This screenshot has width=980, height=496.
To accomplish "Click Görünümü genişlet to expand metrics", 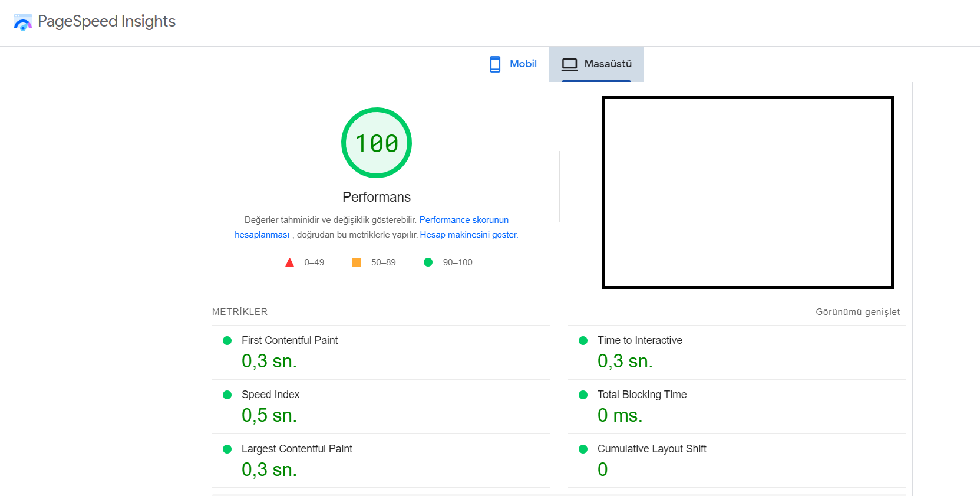I will (x=858, y=312).
